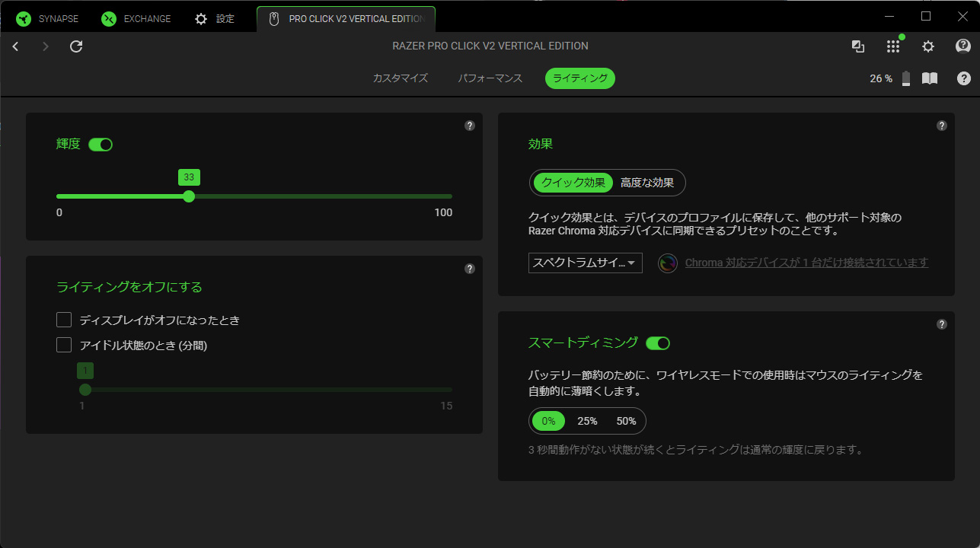
Task: Open the Chroma 対応デバイス link
Action: coord(806,263)
